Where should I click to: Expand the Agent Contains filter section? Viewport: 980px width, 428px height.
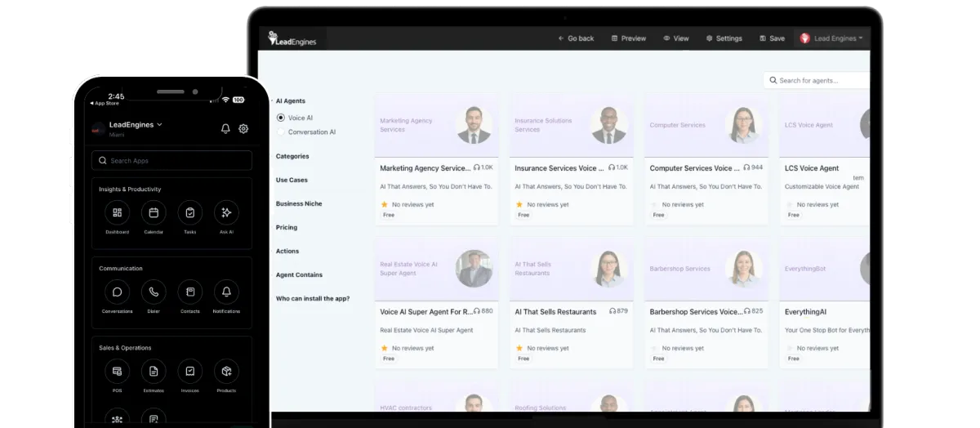coord(299,274)
